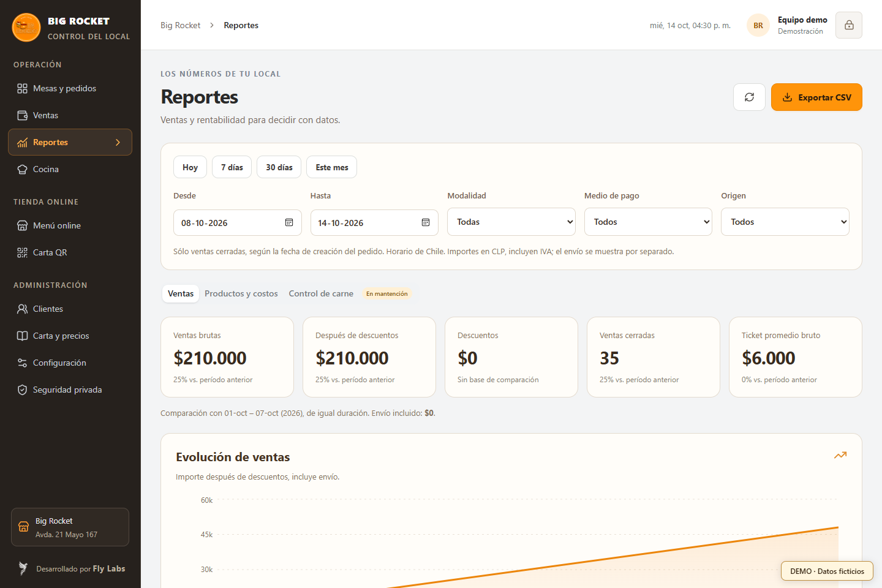Switch to Productos y costos tab
This screenshot has height=588, width=882.
241,294
